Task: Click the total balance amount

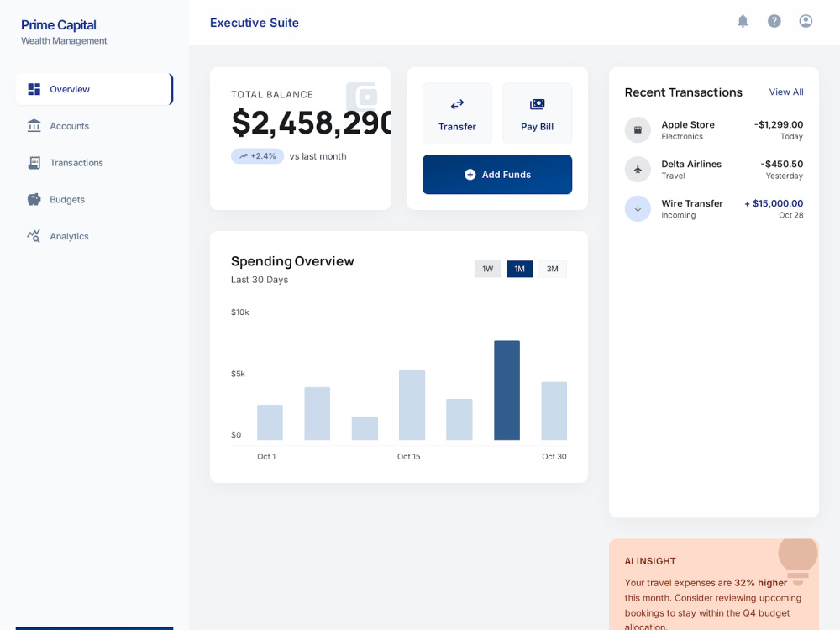Action: (312, 123)
